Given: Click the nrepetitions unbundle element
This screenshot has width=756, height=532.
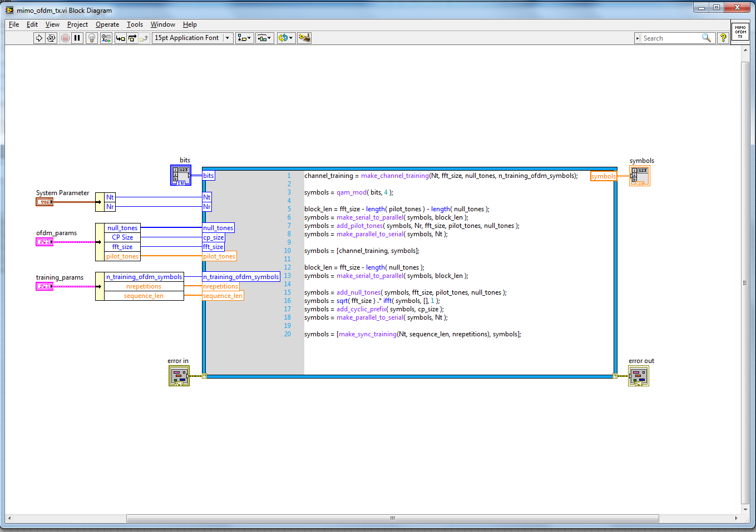Looking at the screenshot, I should point(144,286).
